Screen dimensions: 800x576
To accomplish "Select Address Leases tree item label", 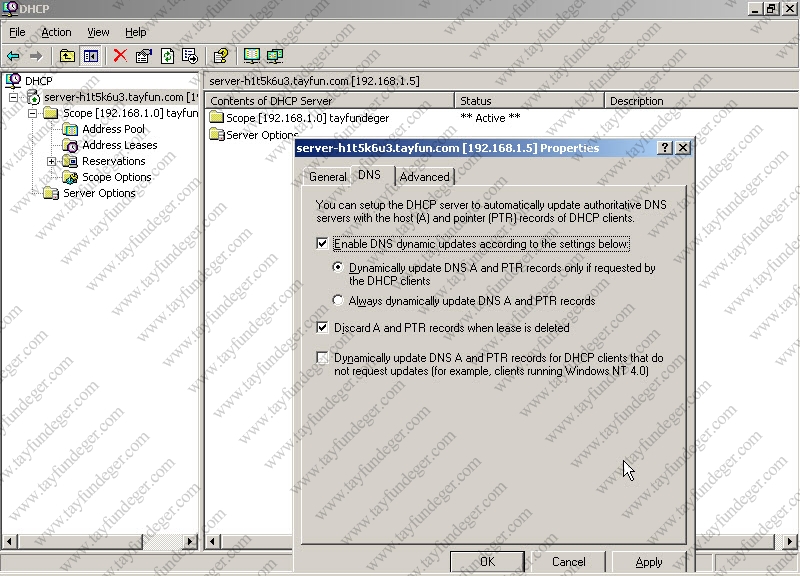I will [x=120, y=145].
